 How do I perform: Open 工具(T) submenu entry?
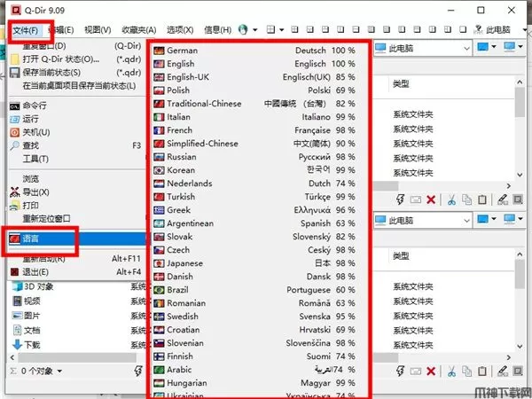point(75,159)
